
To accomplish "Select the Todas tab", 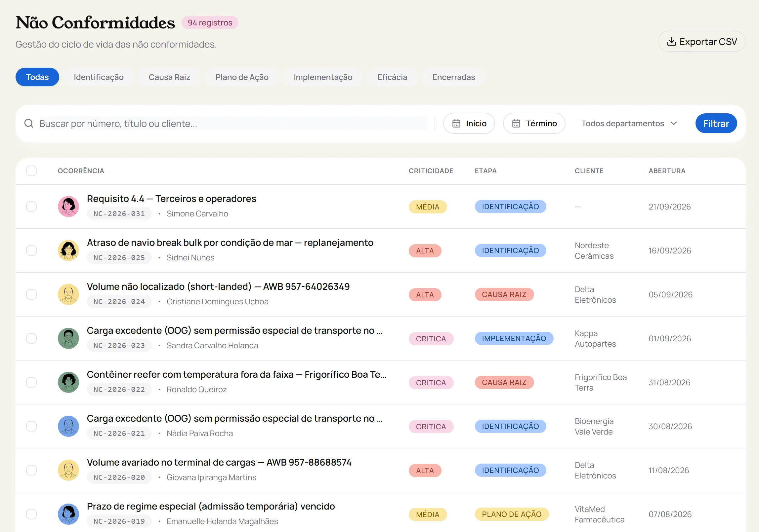I will (x=37, y=77).
